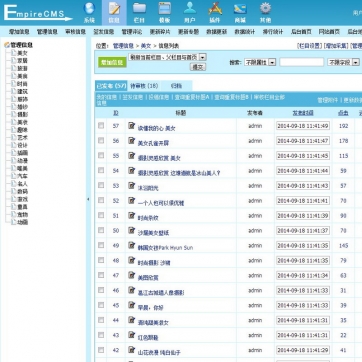Tick the checkbox for row ID 42
This screenshot has width=362, height=362.
click(101, 350)
